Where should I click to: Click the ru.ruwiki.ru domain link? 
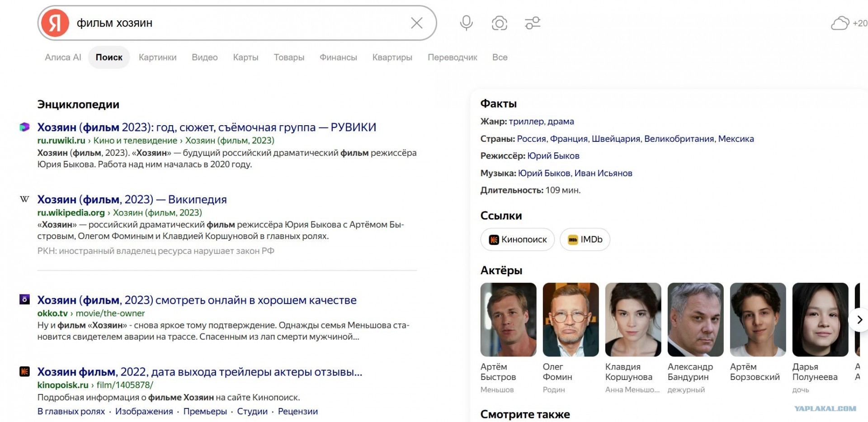click(61, 141)
